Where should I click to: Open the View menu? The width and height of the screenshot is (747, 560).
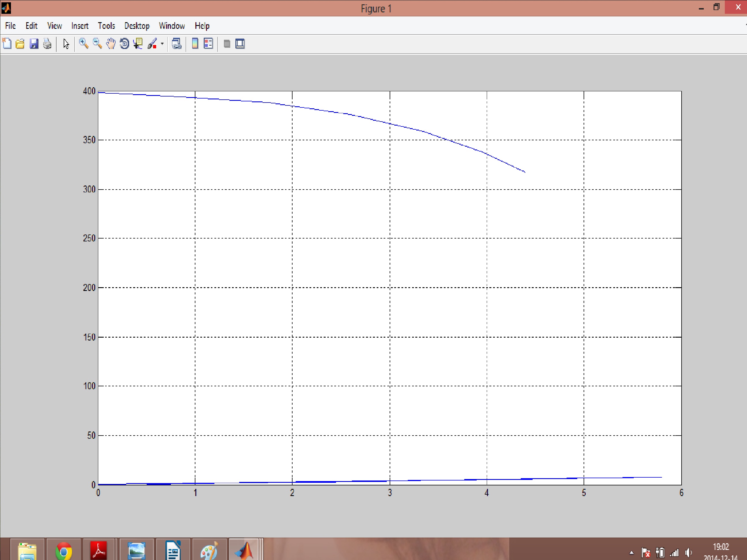(x=54, y=26)
